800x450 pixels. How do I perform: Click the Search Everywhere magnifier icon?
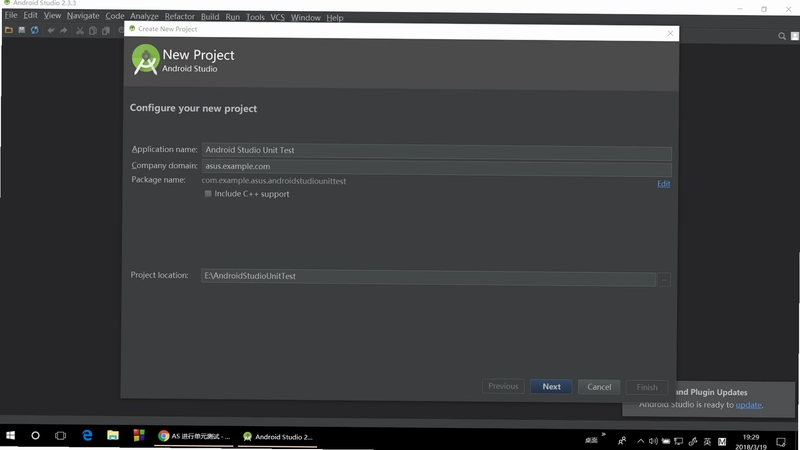782,36
